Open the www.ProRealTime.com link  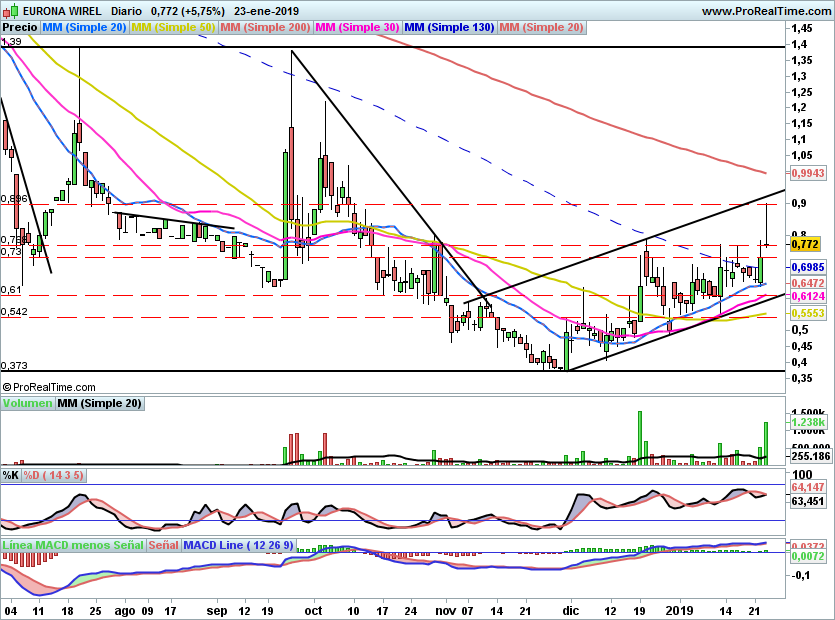tap(766, 11)
